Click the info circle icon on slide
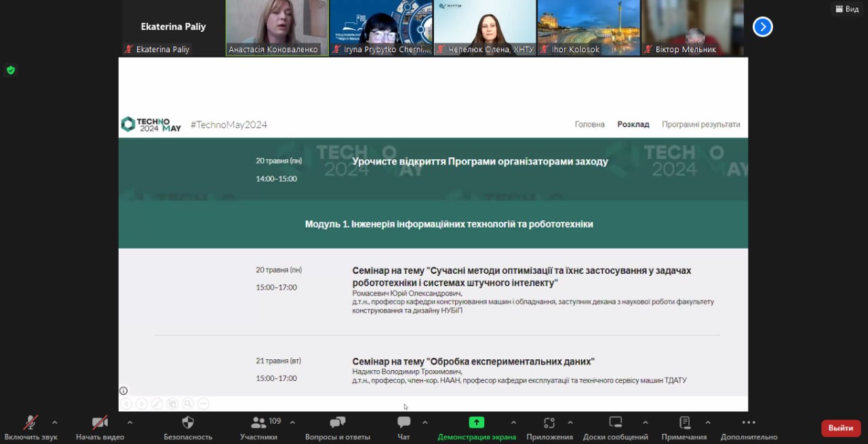This screenshot has width=868, height=444. point(123,390)
